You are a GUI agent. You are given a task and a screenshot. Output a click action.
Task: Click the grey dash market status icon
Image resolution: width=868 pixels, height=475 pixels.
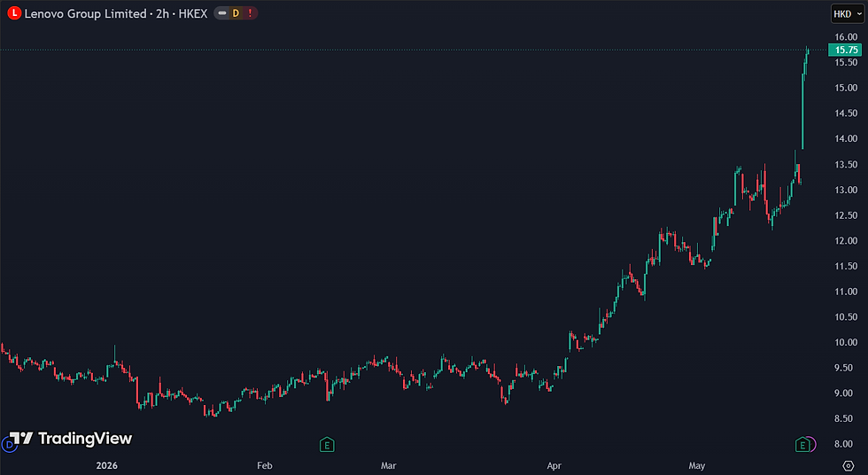point(222,13)
